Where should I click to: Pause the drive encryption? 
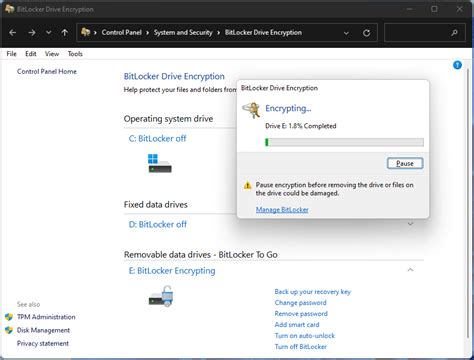tap(405, 163)
